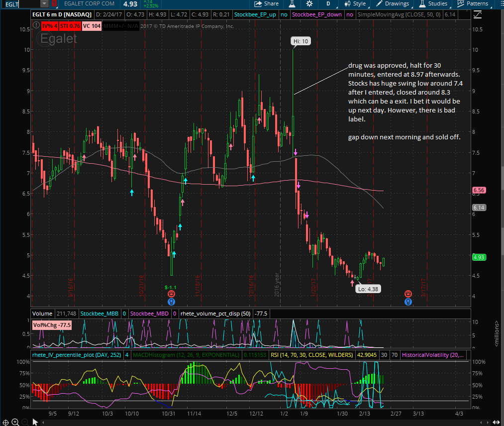Click the IV% 4 label
This screenshot has width=504, height=426.
(49, 26)
